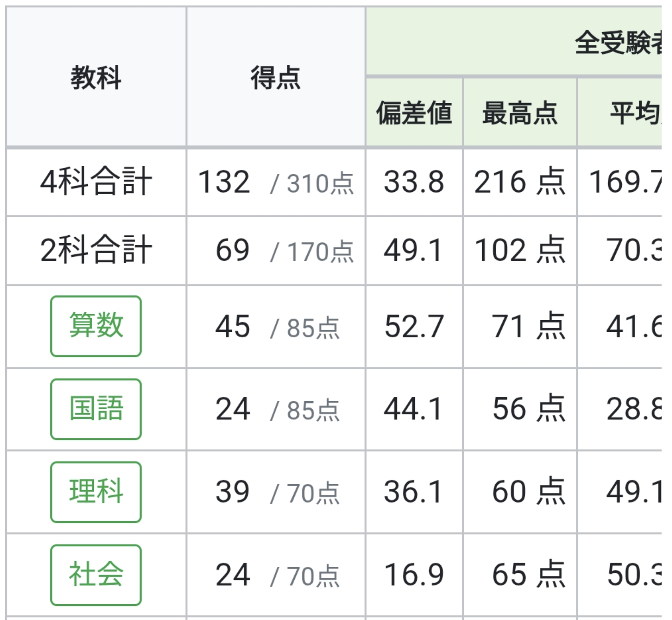Click the 216 点 highest score cell

(520, 182)
